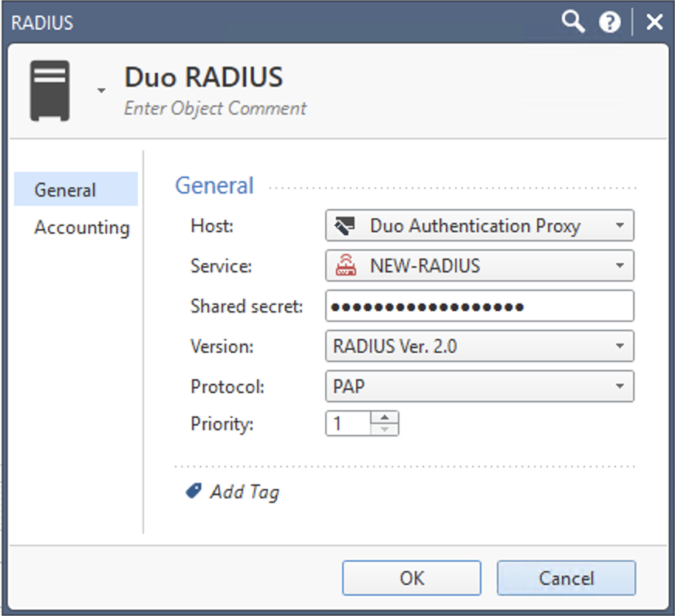The image size is (675, 616).
Task: Confirm settings with the OK button
Action: pos(411,578)
